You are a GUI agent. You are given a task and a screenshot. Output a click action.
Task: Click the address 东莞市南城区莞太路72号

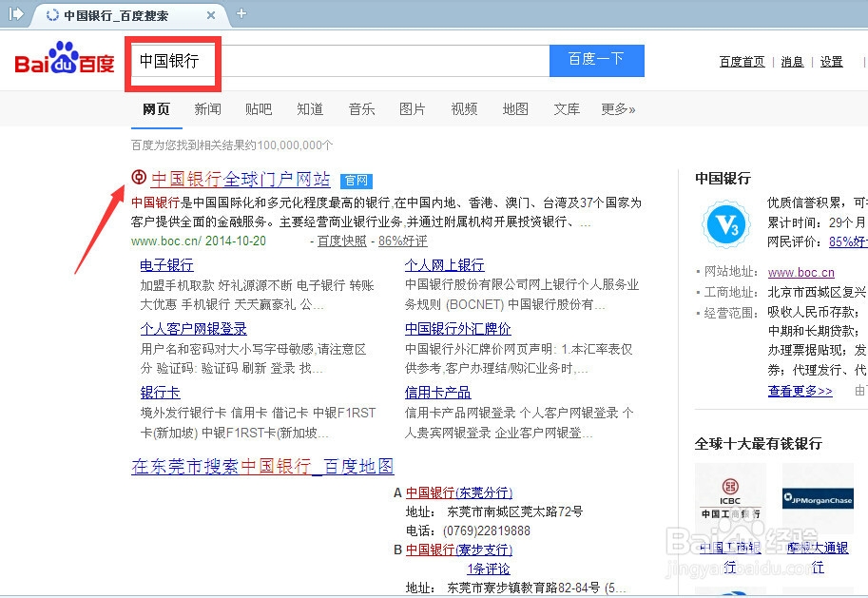point(515,511)
